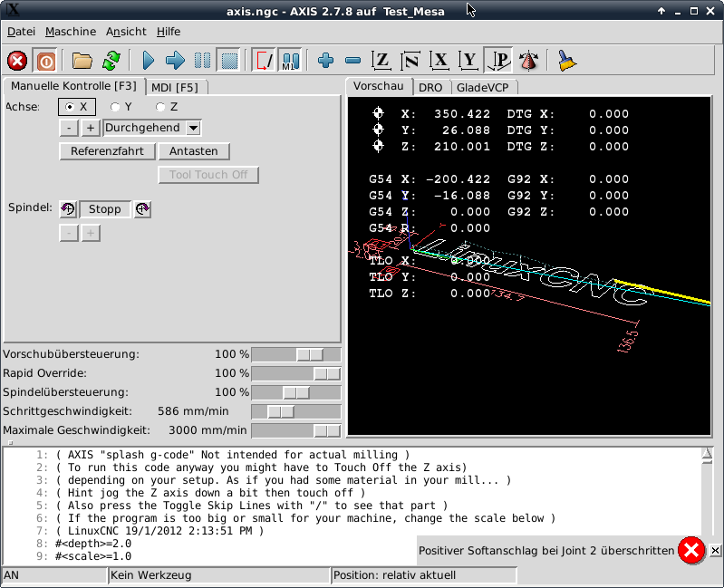Dismiss the soft limit error with red X

[x=691, y=550]
